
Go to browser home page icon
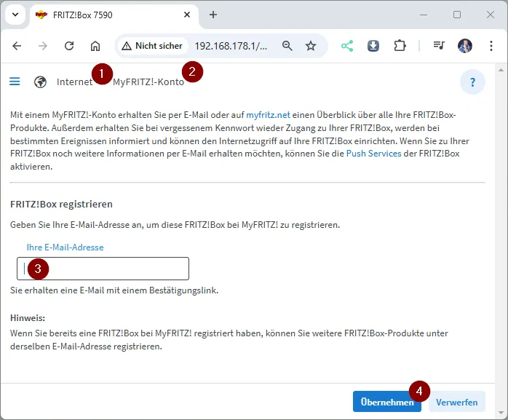click(x=95, y=46)
